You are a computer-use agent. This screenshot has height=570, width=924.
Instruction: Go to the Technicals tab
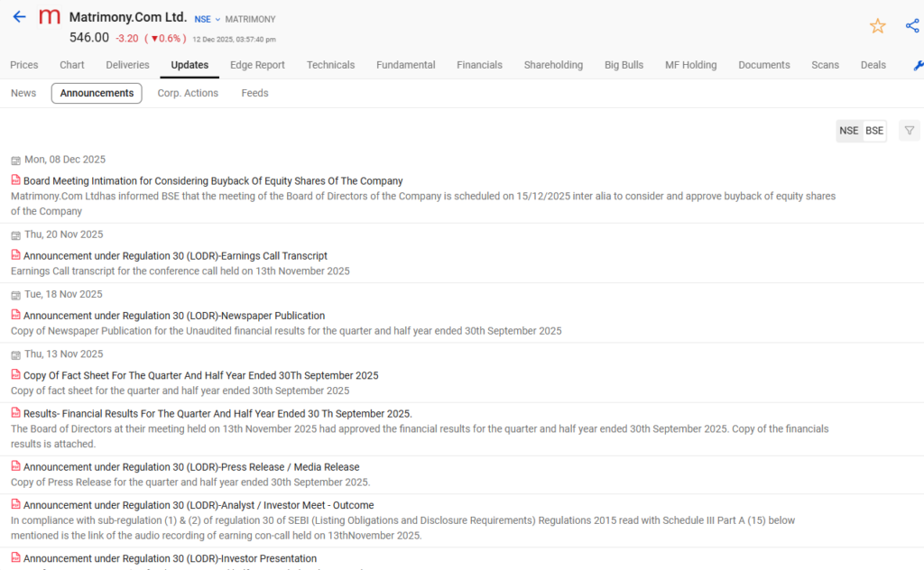tap(330, 65)
